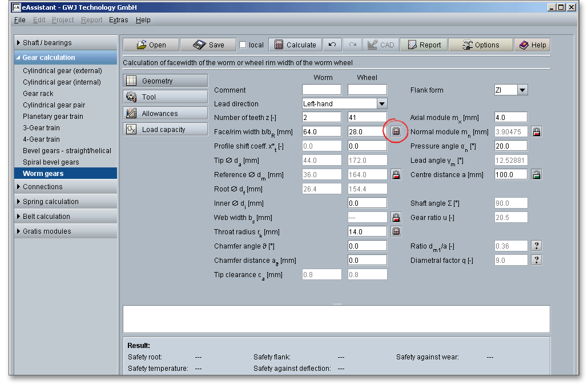Image resolution: width=588 pixels, height=384 pixels.
Task: Expand the Shaft / bearings section
Action: (47, 43)
